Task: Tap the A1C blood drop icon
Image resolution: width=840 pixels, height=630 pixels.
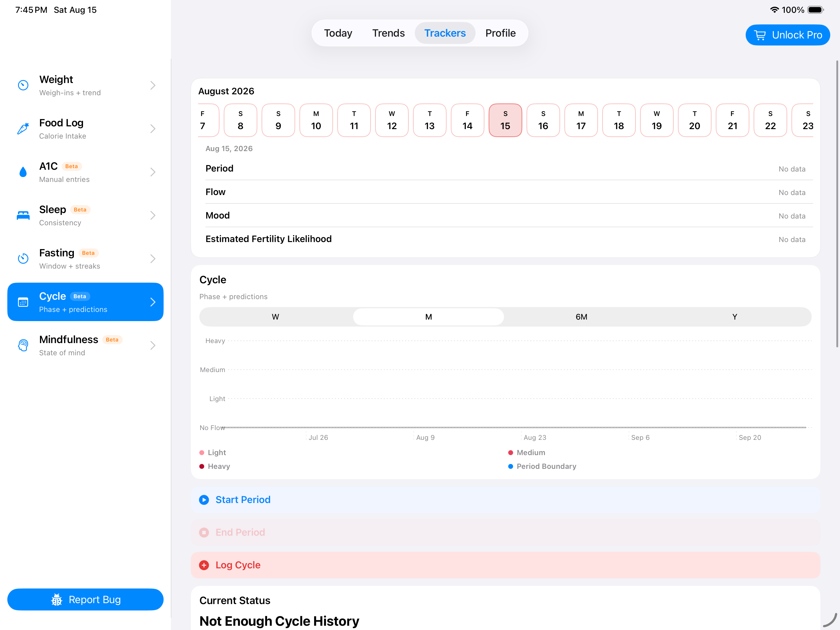Action: click(23, 172)
